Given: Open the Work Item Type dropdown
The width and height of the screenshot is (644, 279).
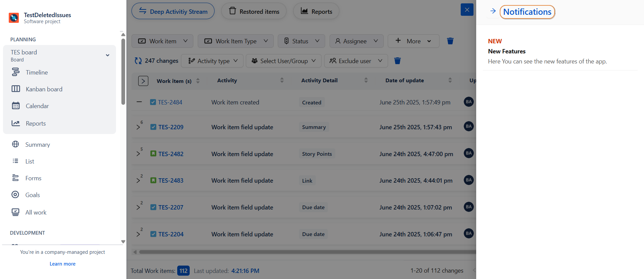Looking at the screenshot, I should pyautogui.click(x=236, y=41).
